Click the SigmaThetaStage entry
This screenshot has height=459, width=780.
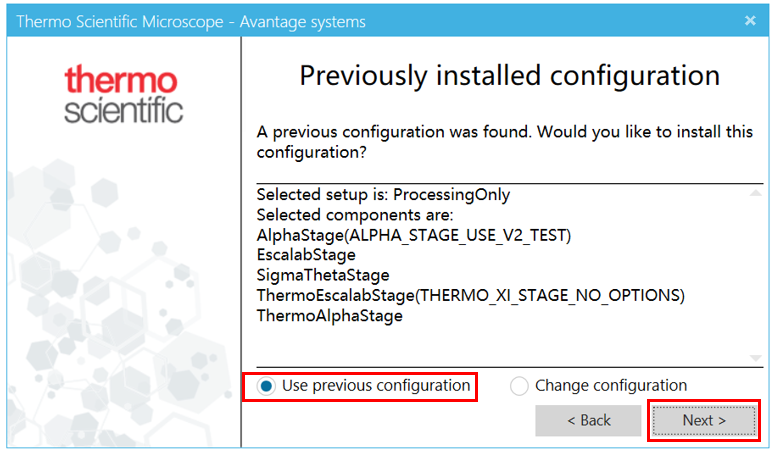coord(323,275)
